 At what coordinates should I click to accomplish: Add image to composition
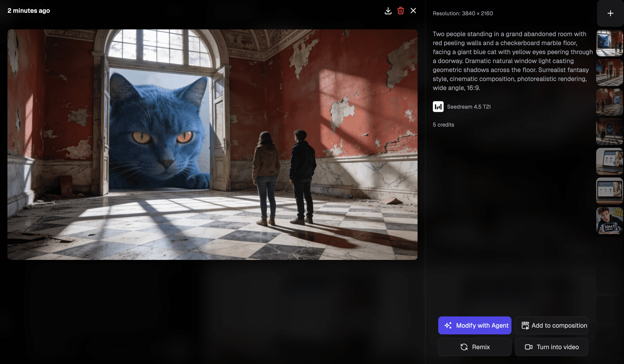[x=551, y=325]
